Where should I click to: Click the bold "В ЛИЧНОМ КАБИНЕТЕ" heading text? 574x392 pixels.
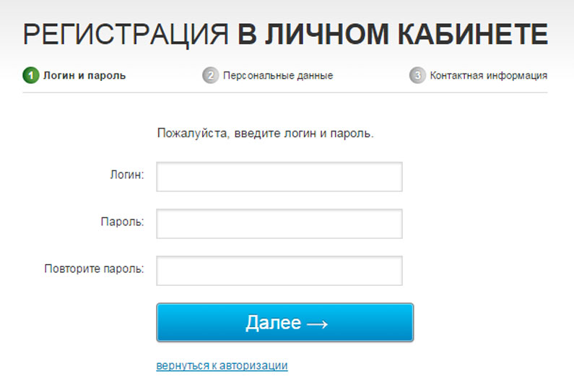(392, 34)
